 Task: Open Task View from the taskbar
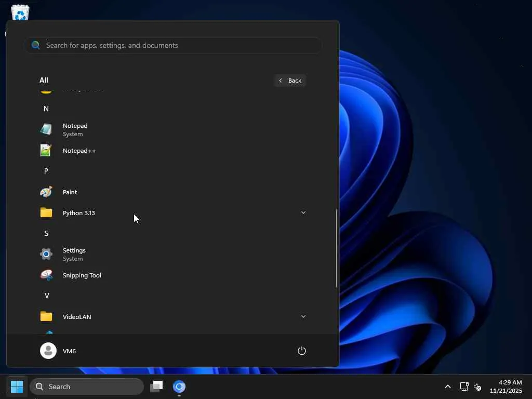156,387
